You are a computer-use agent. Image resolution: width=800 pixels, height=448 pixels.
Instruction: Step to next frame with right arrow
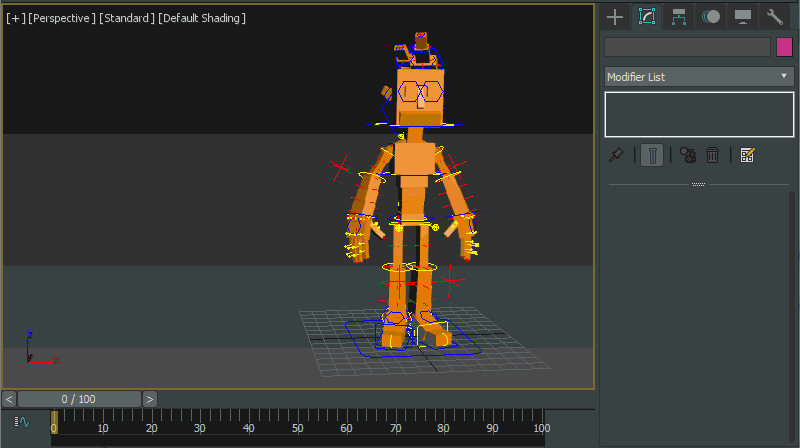point(150,399)
